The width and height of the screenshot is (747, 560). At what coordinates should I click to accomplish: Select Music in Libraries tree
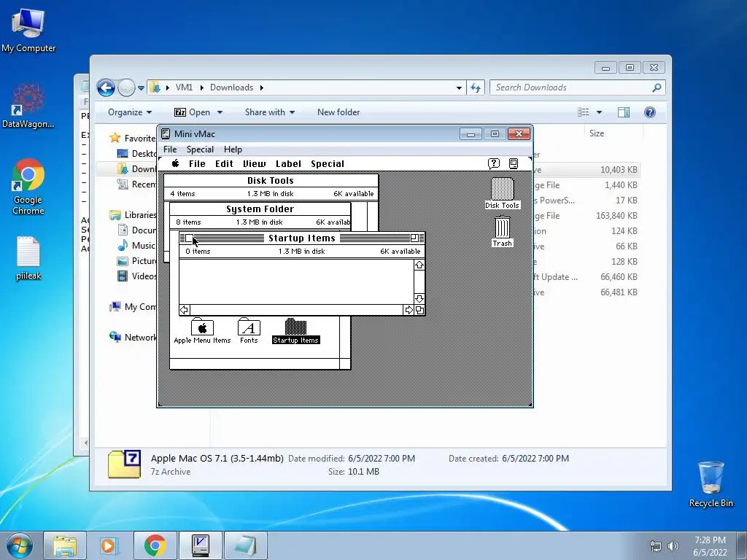136,246
